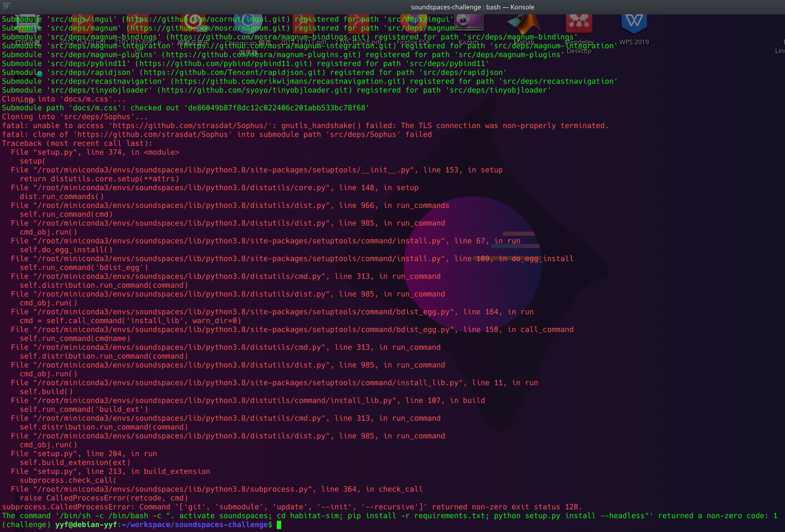Open the recastnavigation GitHub URL
Screen dimensions: 785x532
pos(288,81)
